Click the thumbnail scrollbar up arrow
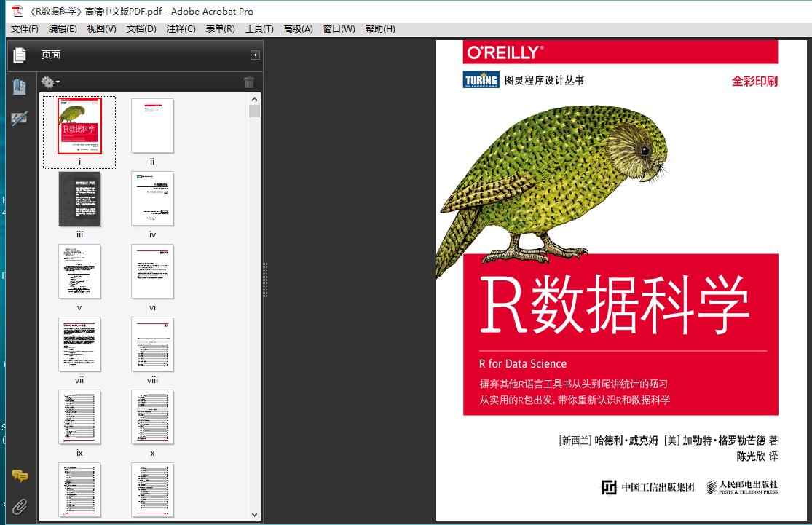This screenshot has width=812, height=525. [x=254, y=99]
